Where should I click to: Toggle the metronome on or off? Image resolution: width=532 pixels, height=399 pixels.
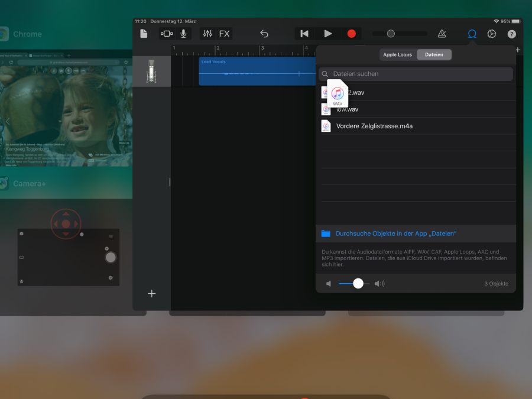442,34
